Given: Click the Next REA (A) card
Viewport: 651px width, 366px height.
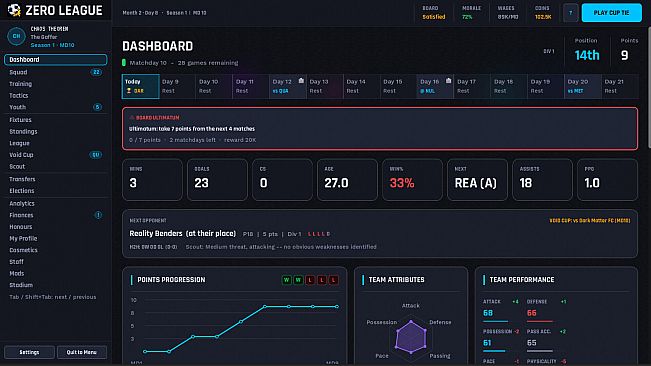Looking at the screenshot, I should [477, 180].
